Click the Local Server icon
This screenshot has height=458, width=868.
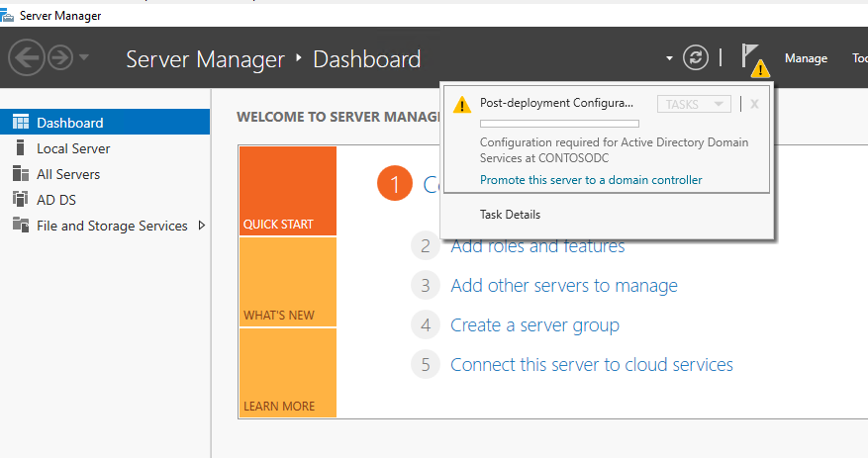click(20, 148)
